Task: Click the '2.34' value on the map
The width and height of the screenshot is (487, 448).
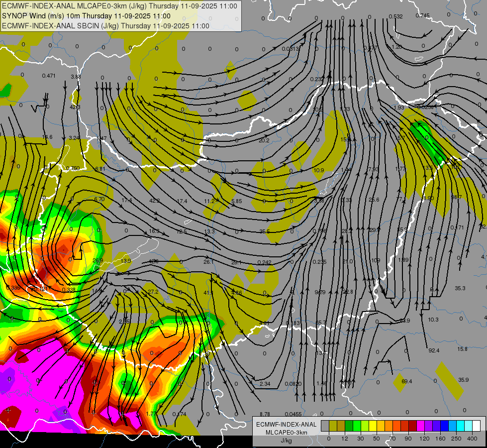Action: click(265, 384)
